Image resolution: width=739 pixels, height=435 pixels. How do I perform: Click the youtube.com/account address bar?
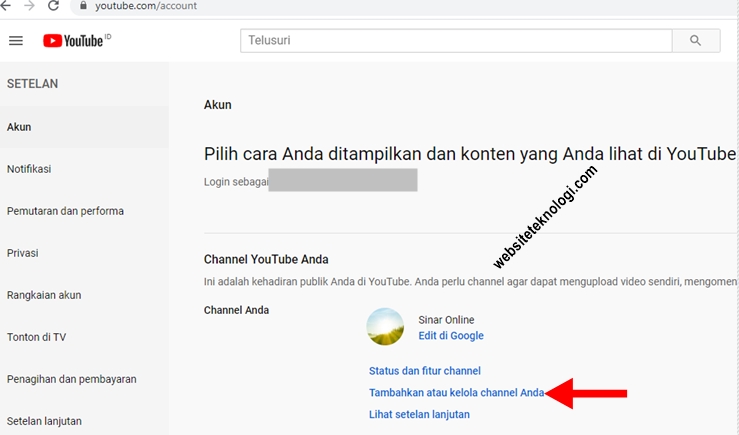pyautogui.click(x=404, y=7)
